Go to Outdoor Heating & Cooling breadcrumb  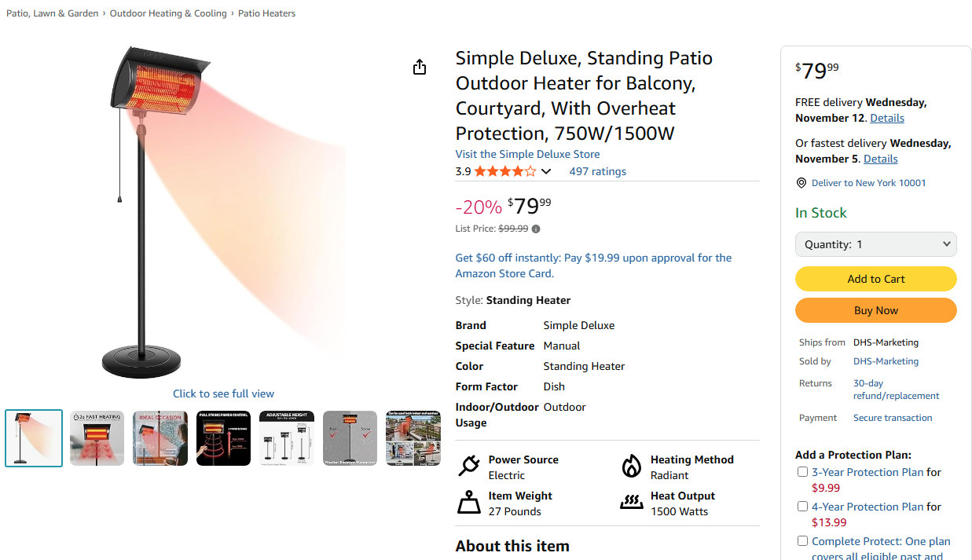(168, 13)
